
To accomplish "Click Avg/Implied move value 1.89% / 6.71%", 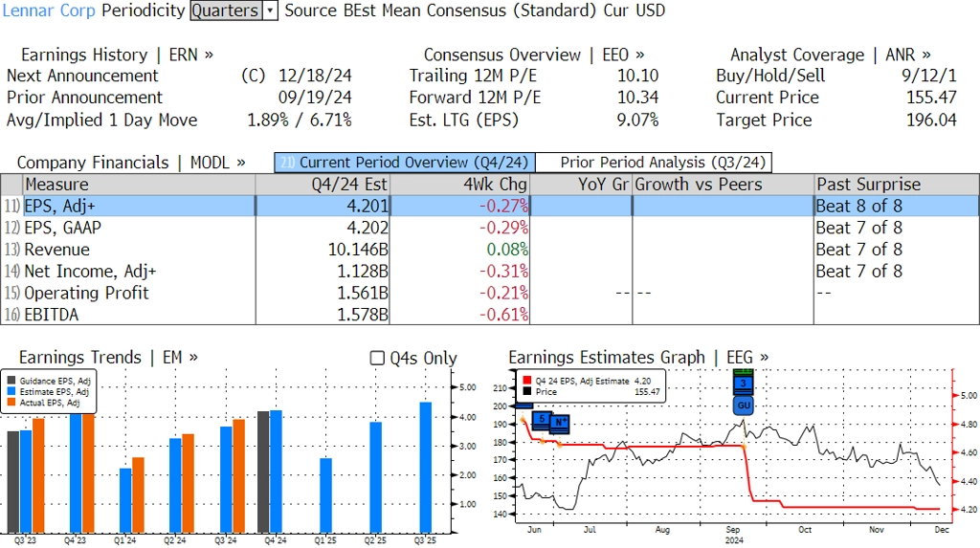I will [x=300, y=120].
